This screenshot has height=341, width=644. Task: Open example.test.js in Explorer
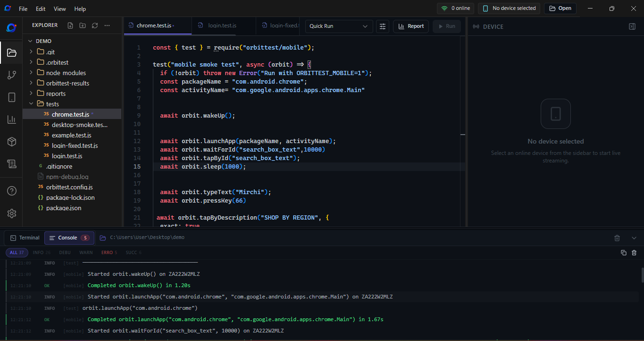pyautogui.click(x=72, y=135)
